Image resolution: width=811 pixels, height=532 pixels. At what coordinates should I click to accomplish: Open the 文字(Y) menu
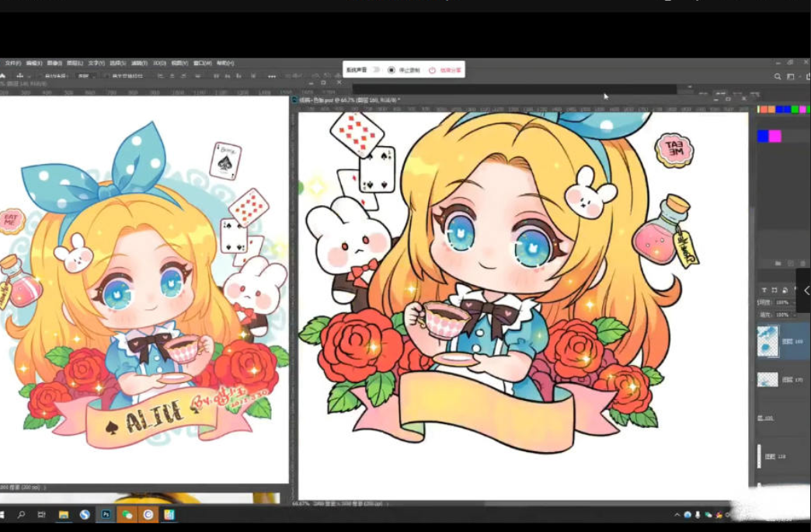click(x=96, y=63)
